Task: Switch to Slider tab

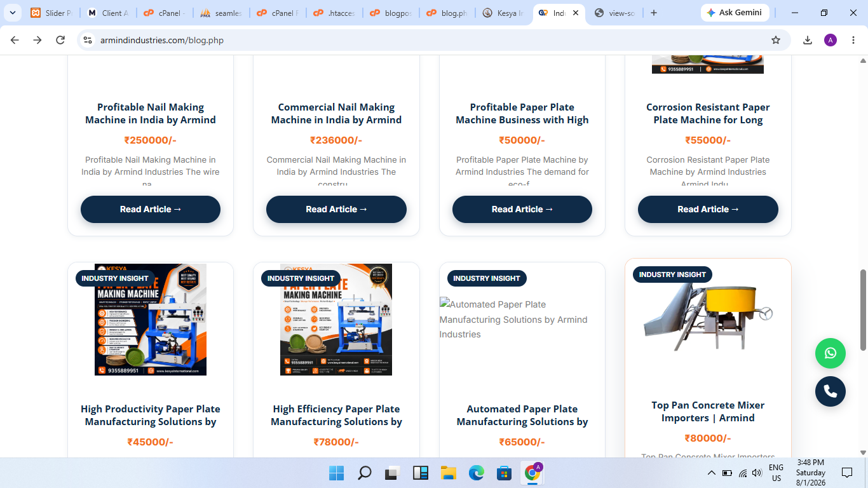Action: [51, 13]
